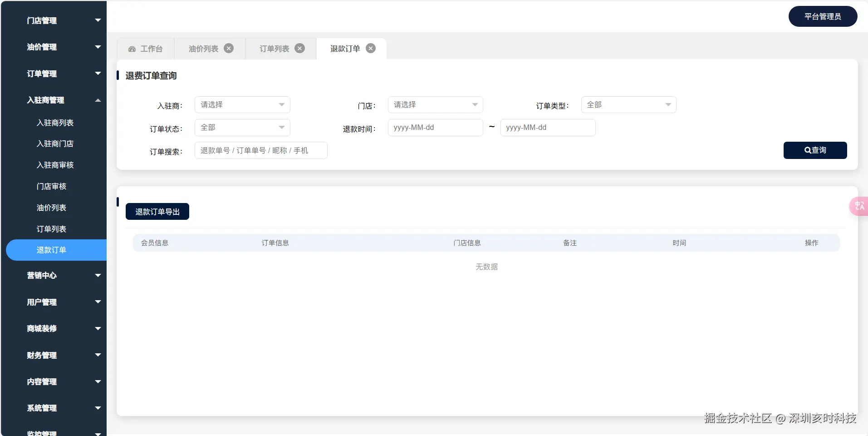Open 油价列表 in the sidebar
The image size is (868, 436).
coord(51,208)
